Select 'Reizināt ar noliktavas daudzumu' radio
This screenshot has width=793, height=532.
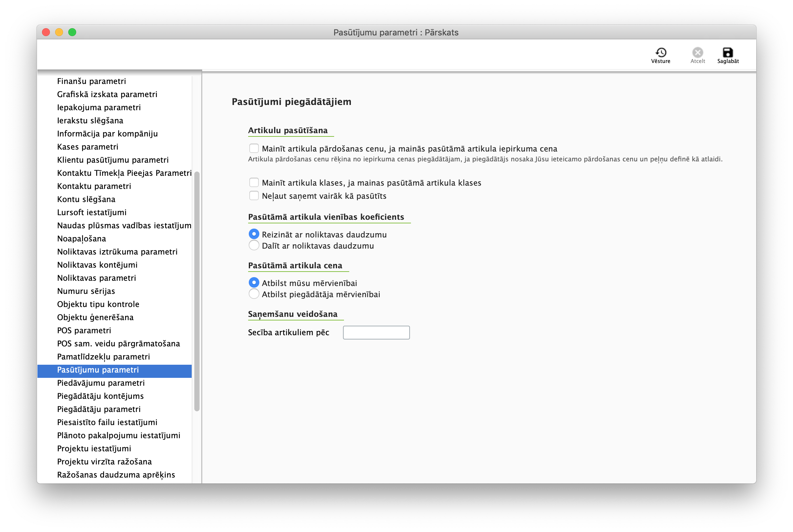point(254,235)
